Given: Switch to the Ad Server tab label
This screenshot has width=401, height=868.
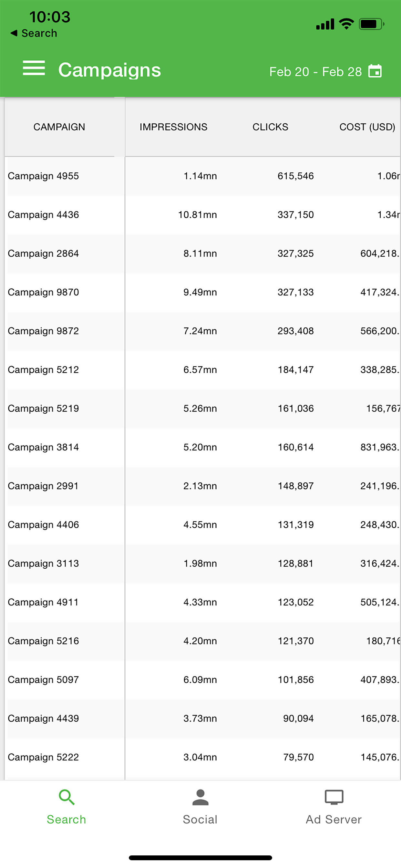Looking at the screenshot, I should click(x=334, y=819).
